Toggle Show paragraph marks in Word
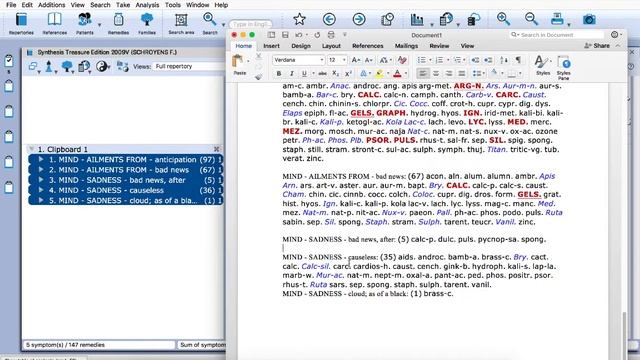Screen dimensions: 640x360 coord(518,60)
